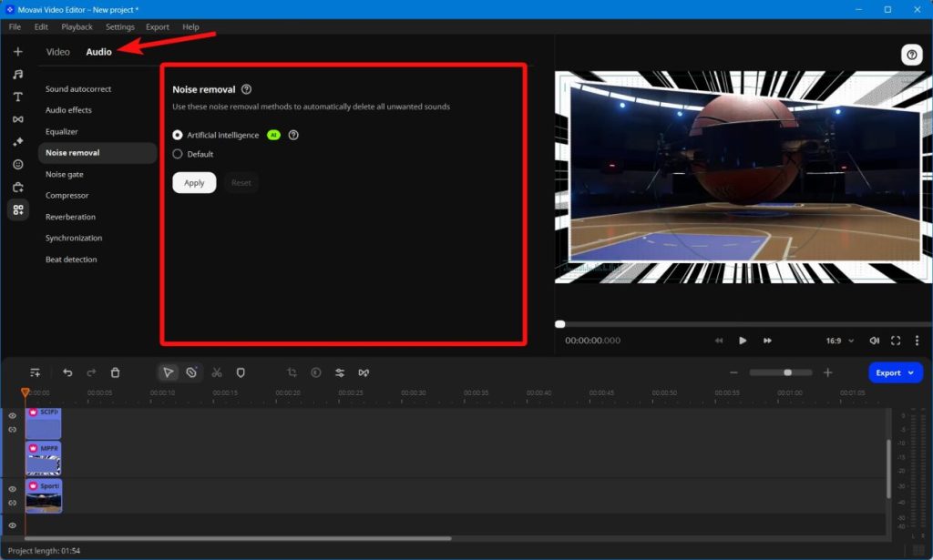Toggle the link icon on the SCIFI track

tap(13, 429)
